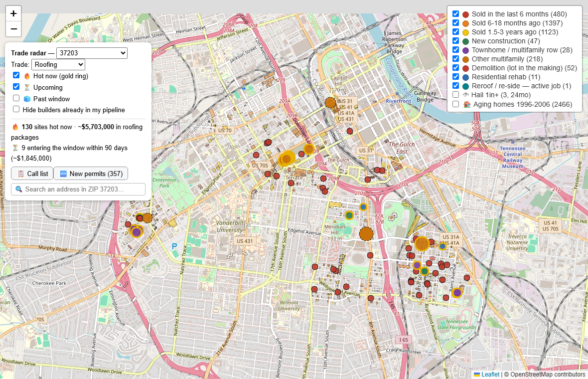Click the blue rehab marker near US 31A
Image resolution: width=588 pixels, height=379 pixels.
(442, 246)
